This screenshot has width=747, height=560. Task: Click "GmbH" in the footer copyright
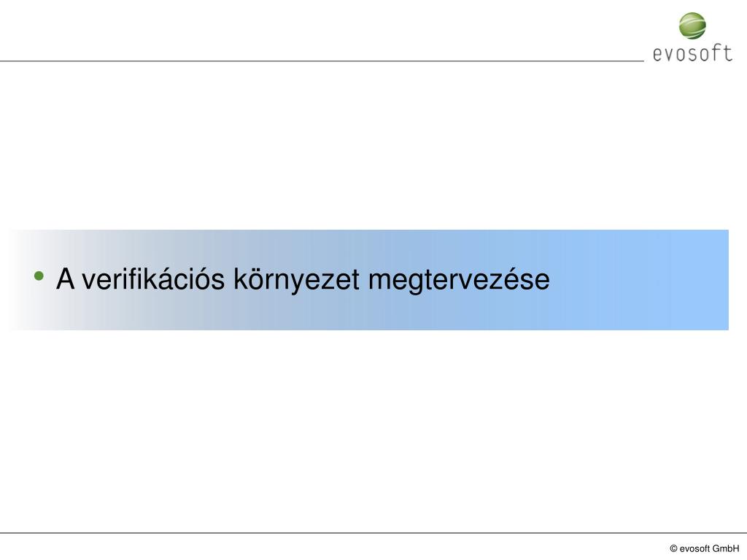(x=726, y=548)
